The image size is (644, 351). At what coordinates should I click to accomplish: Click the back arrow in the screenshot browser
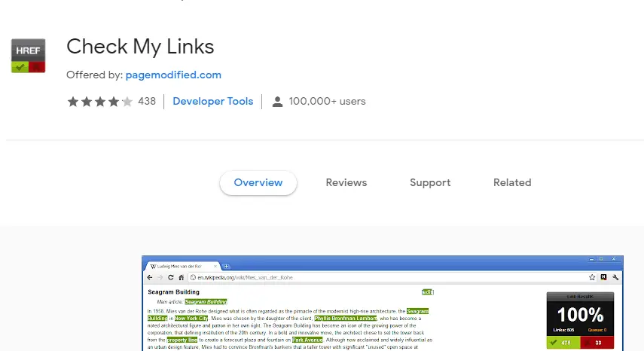[x=150, y=277]
